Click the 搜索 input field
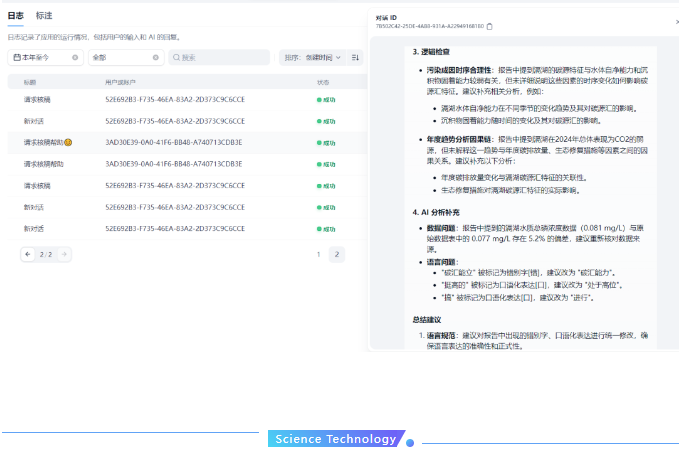 pos(219,58)
